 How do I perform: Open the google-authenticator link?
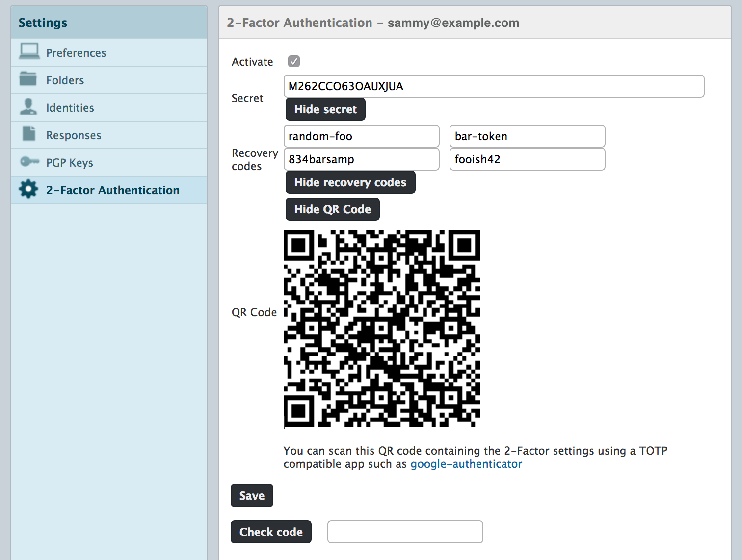[466, 464]
